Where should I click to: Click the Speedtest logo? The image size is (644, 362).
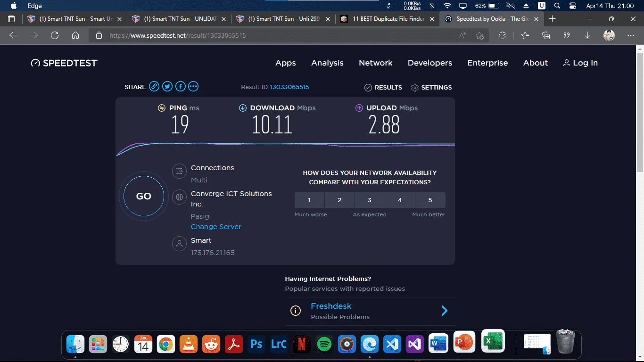point(65,63)
